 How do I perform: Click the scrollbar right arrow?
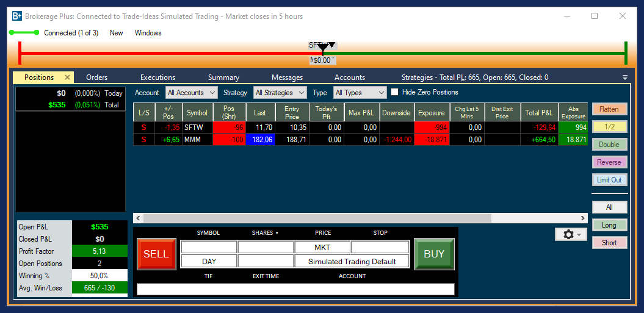(583, 218)
